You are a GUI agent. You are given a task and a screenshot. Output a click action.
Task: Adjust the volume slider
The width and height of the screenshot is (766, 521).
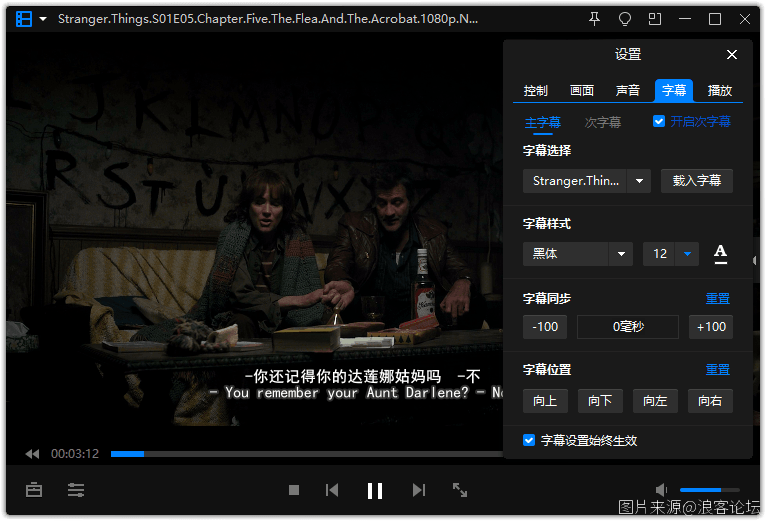[709, 490]
